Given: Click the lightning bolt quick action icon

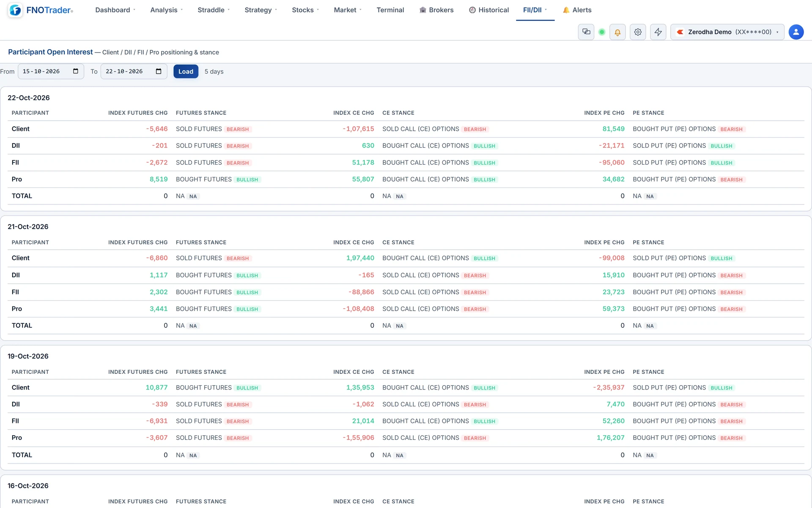Looking at the screenshot, I should pyautogui.click(x=658, y=32).
